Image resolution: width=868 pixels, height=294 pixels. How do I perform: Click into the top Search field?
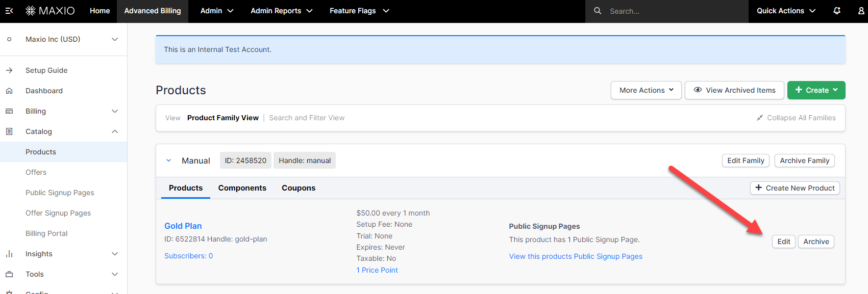coord(674,11)
